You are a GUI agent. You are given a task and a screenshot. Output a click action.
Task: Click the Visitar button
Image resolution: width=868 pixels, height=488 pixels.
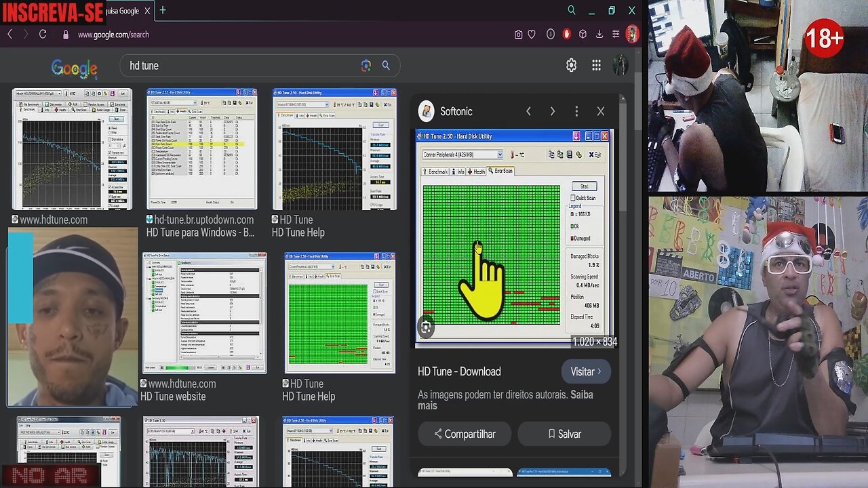[x=586, y=371]
